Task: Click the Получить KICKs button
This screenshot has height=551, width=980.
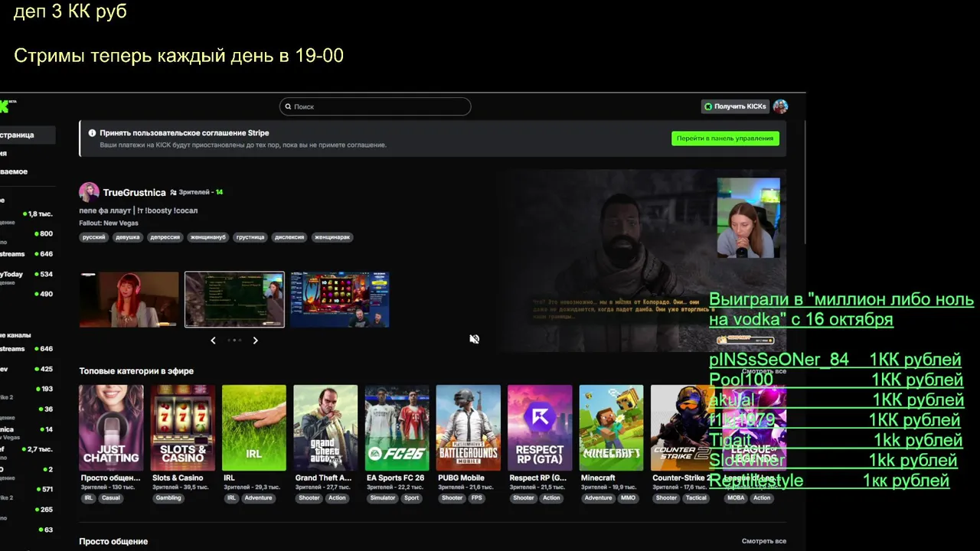Action: pos(735,106)
